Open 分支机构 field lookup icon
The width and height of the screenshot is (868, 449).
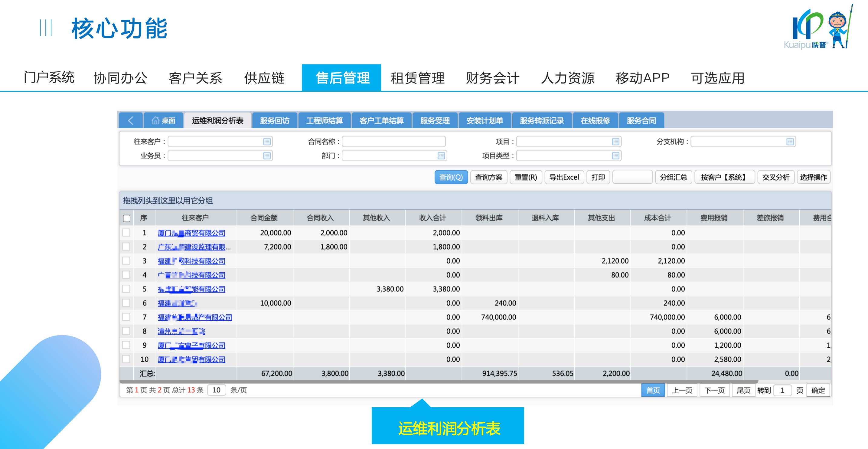790,142
